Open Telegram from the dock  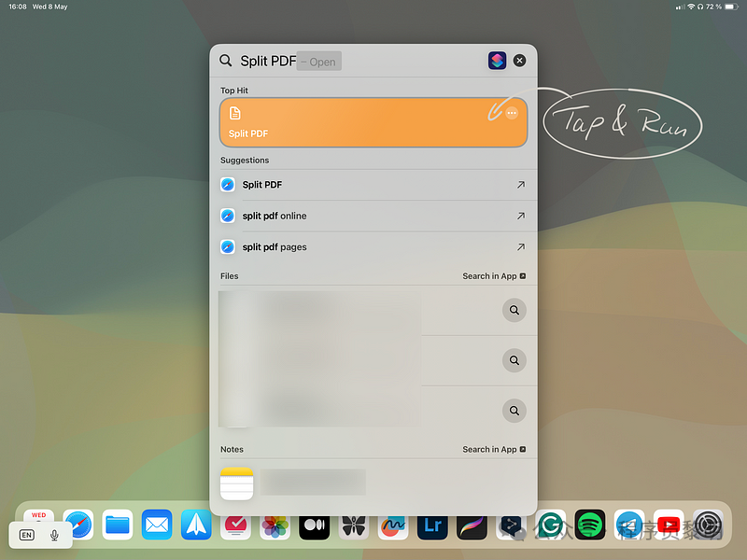click(x=629, y=525)
